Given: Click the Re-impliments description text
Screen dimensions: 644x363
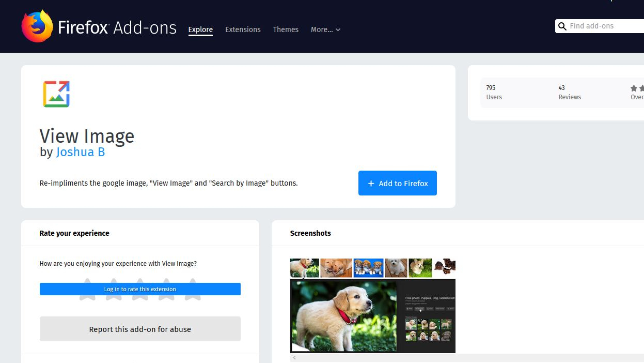Looking at the screenshot, I should (x=169, y=183).
